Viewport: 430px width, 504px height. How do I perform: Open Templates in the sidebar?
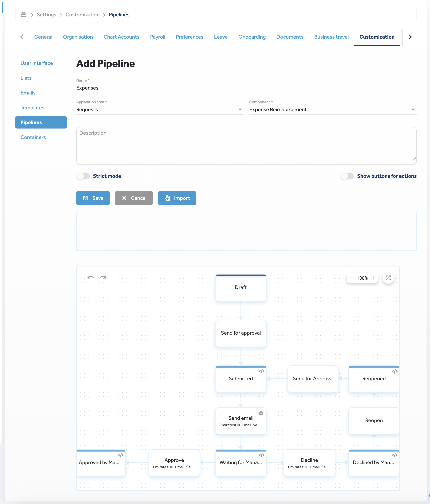click(32, 108)
